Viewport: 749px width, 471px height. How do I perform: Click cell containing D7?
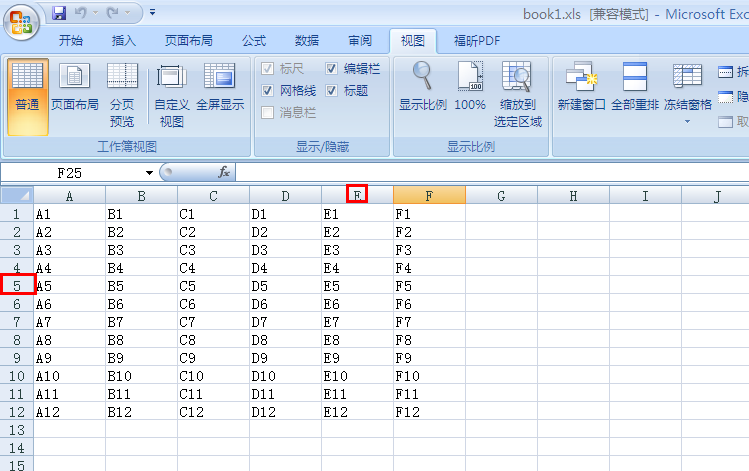point(286,322)
